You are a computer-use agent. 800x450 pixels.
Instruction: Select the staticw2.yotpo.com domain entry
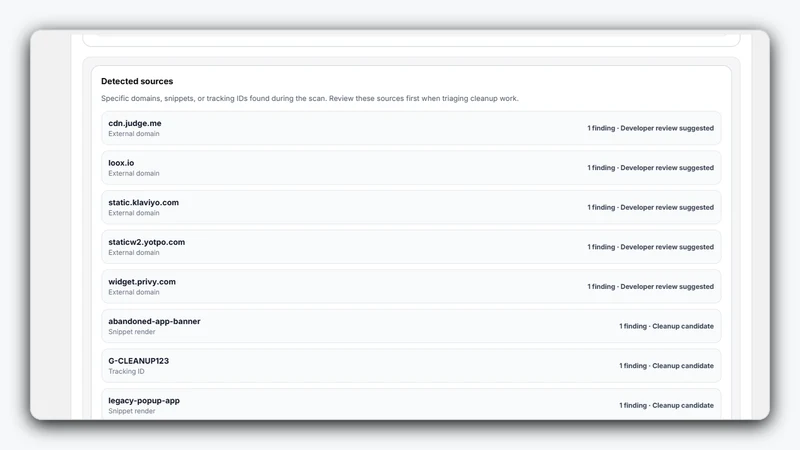point(411,247)
